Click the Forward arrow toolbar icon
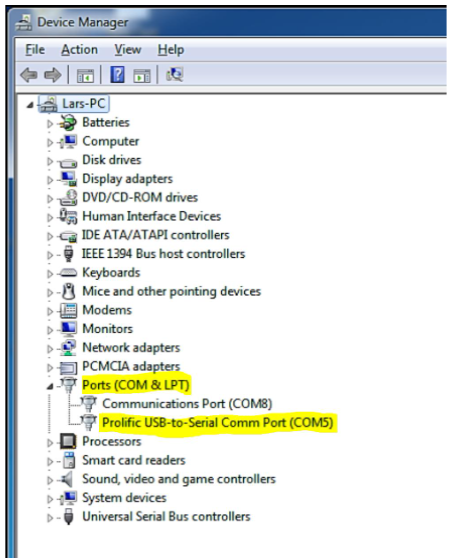461x558 pixels. pyautogui.click(x=53, y=75)
